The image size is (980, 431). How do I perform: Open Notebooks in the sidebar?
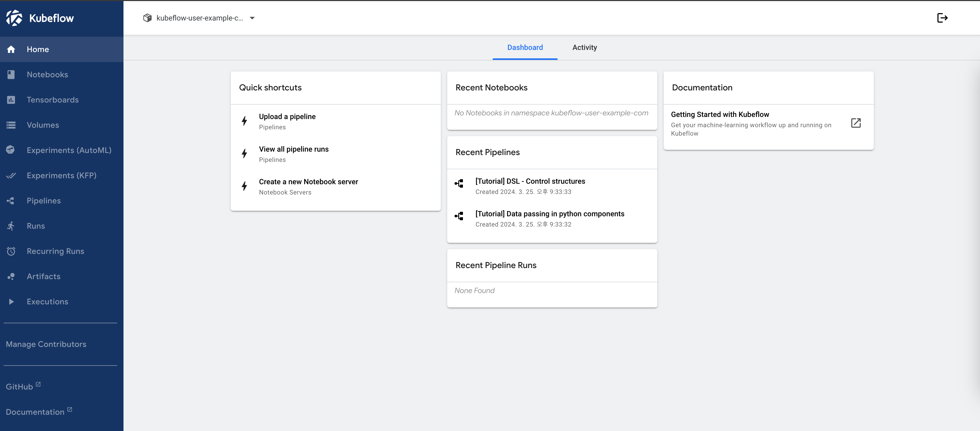62,75
